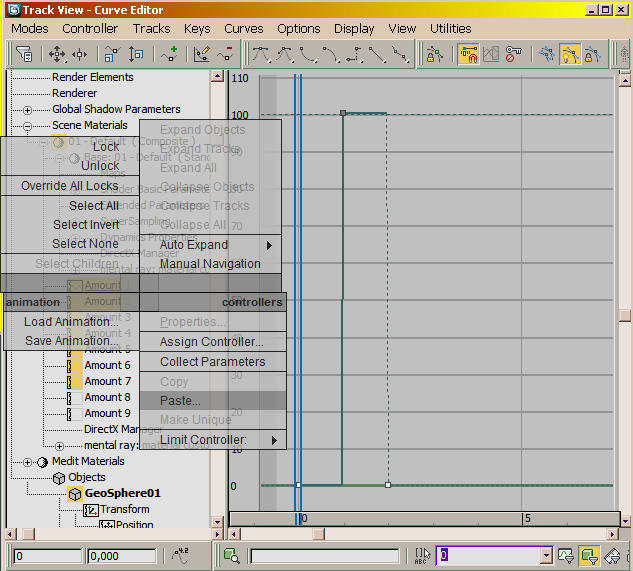Image resolution: width=633 pixels, height=571 pixels.
Task: Open the Curves menu
Action: pos(243,29)
